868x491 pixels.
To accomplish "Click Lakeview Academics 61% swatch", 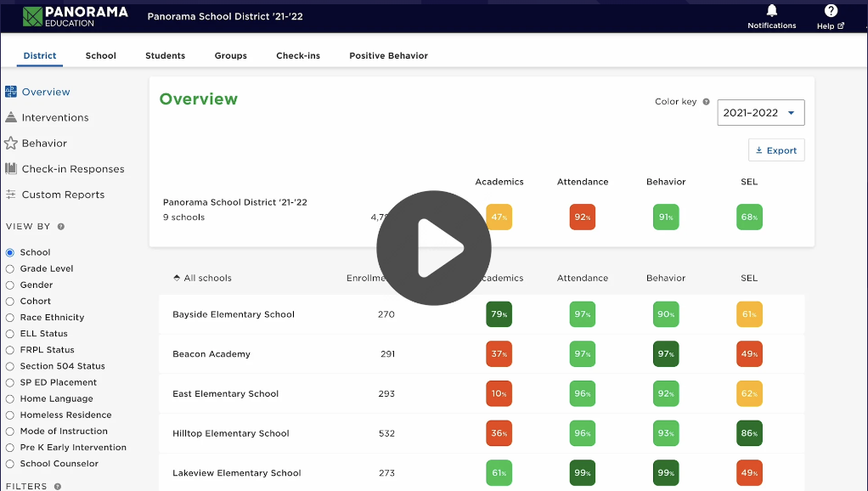I will pyautogui.click(x=499, y=472).
